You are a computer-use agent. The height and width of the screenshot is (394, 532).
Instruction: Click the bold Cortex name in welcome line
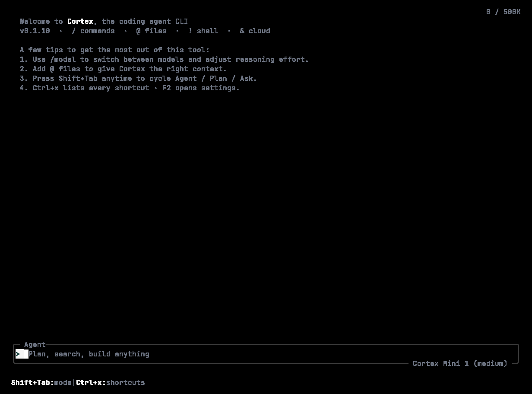pos(80,21)
